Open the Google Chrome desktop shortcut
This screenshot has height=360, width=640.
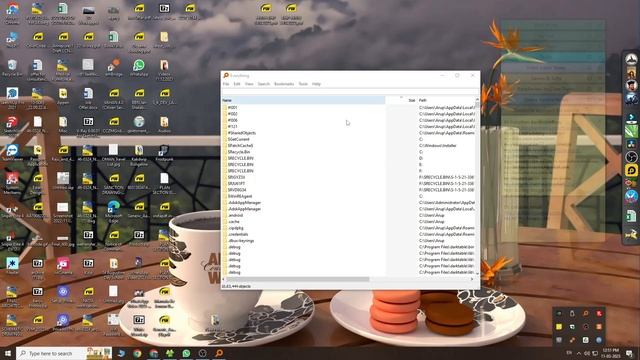pyautogui.click(x=12, y=13)
